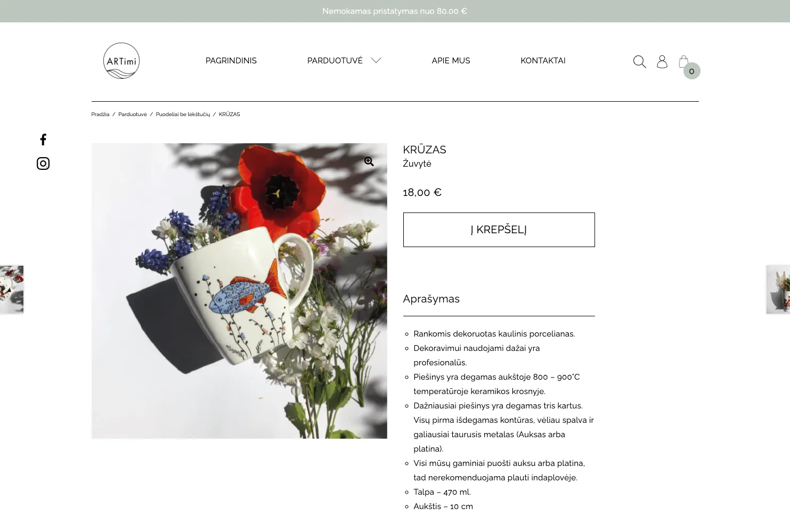Add the mug with Į krepšelį button
The image size is (790, 532).
tap(499, 230)
